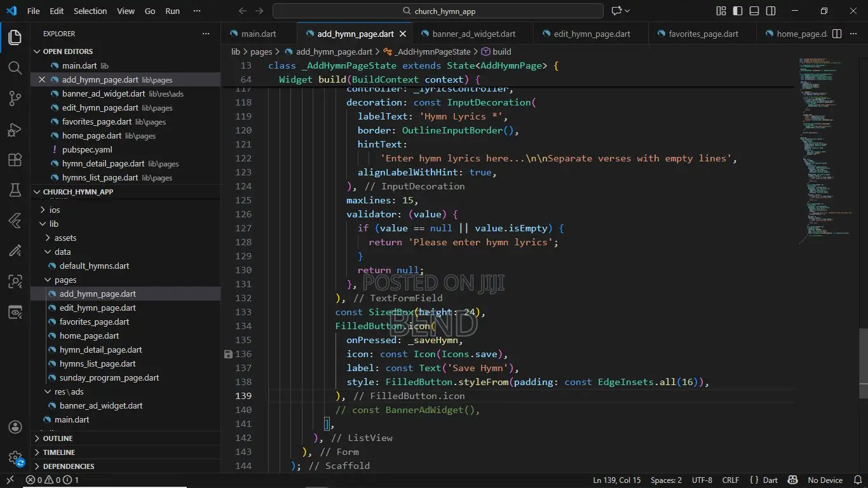The height and width of the screenshot is (488, 868).
Task: Click Spaces: 2 indentation setting
Action: tap(666, 480)
